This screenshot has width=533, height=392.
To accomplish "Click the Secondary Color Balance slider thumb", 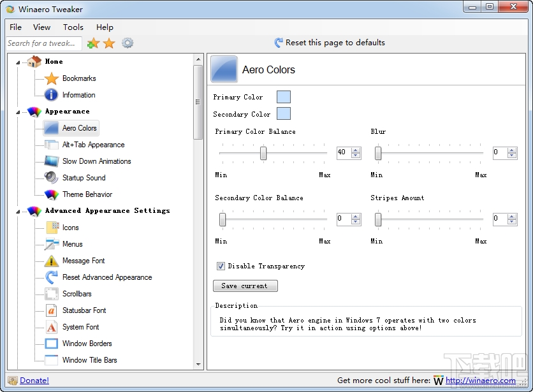I will pos(223,219).
